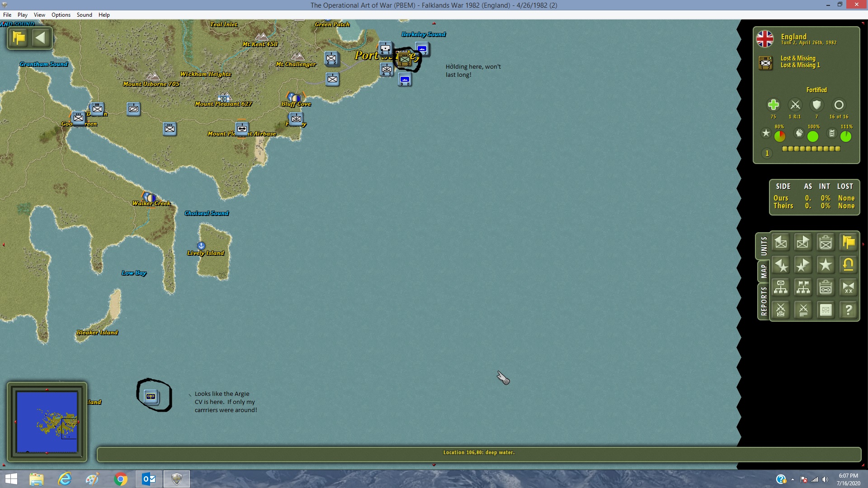This screenshot has height=488, width=868.
Task: Open the unit hierarchy tree icon
Action: pyautogui.click(x=781, y=287)
